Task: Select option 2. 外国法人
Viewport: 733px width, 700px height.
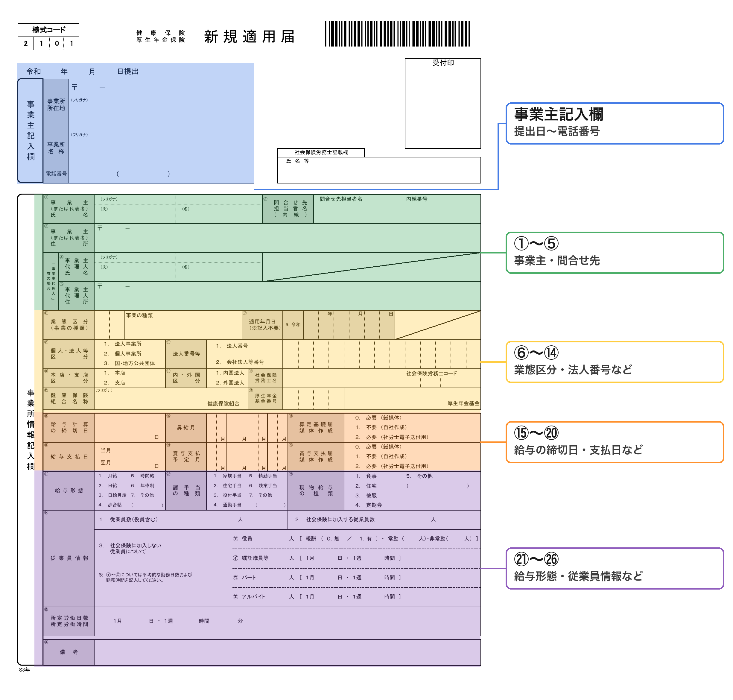Action: (x=230, y=382)
